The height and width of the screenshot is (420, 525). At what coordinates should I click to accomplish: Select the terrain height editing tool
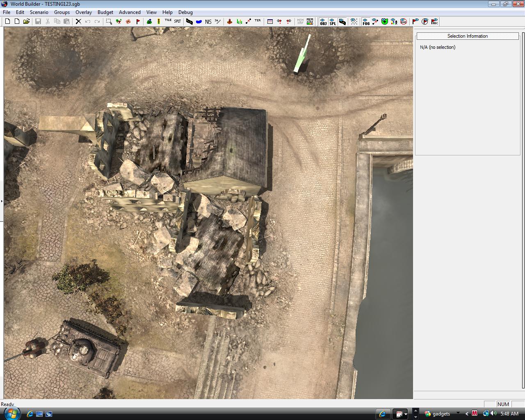pos(149,21)
